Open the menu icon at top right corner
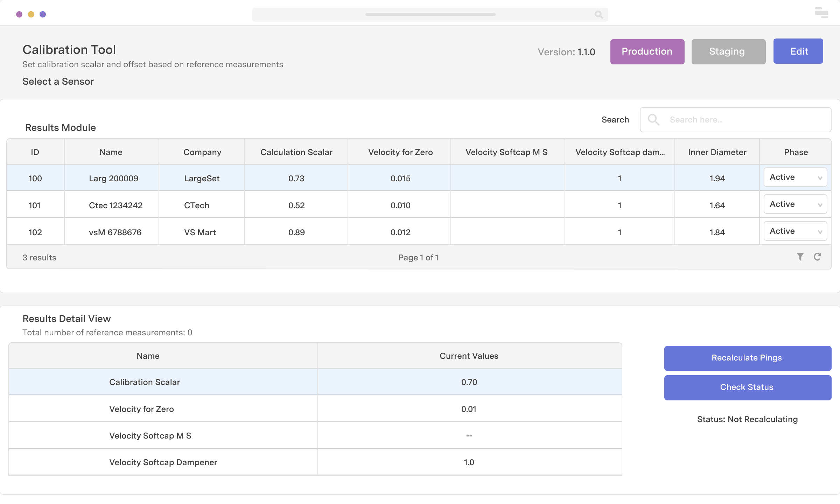Image resolution: width=840 pixels, height=504 pixels. point(821,13)
